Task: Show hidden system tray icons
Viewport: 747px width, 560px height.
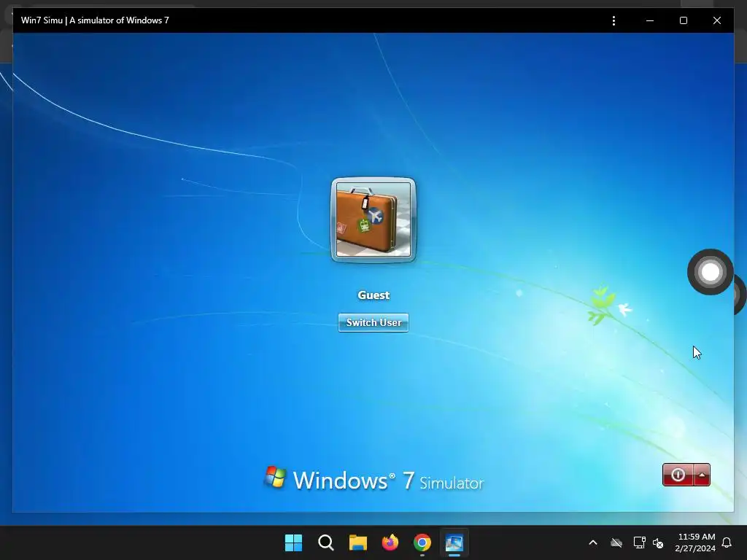Action: (593, 542)
